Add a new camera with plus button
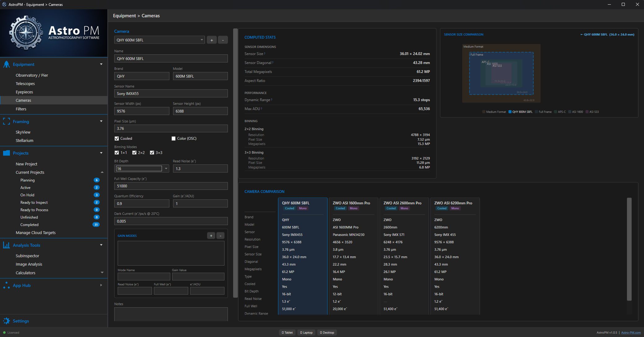 212,40
